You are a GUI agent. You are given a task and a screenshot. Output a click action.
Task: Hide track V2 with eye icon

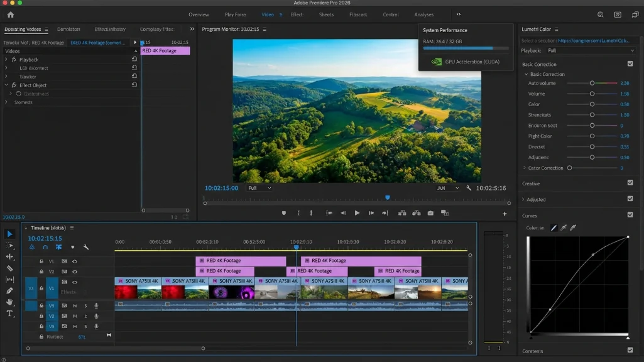75,271
